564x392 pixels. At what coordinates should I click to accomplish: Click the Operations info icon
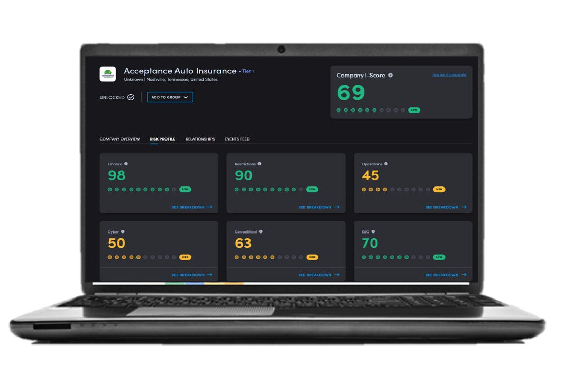tap(386, 164)
